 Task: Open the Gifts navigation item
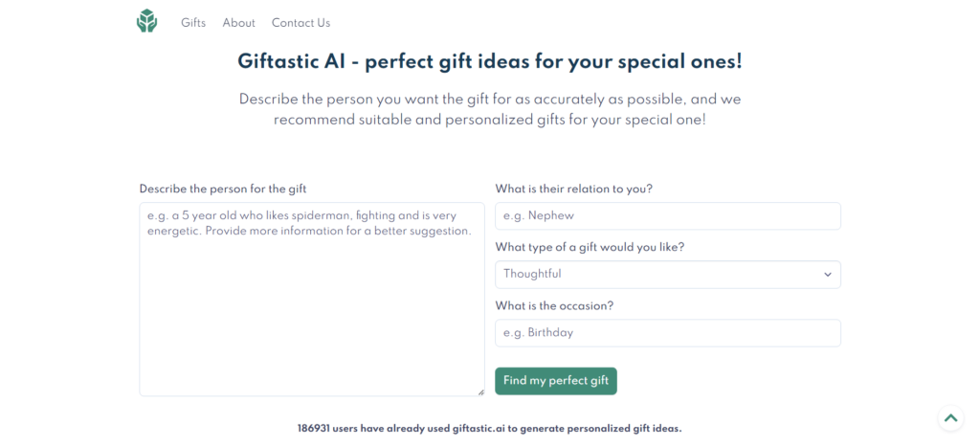tap(193, 23)
